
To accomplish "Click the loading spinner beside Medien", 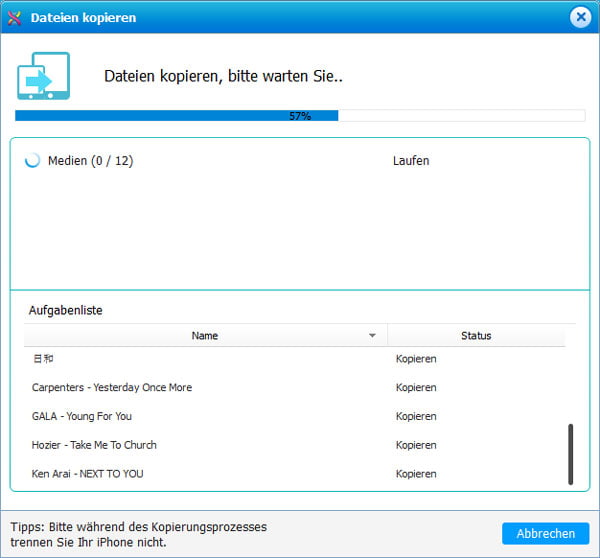I will coord(33,161).
